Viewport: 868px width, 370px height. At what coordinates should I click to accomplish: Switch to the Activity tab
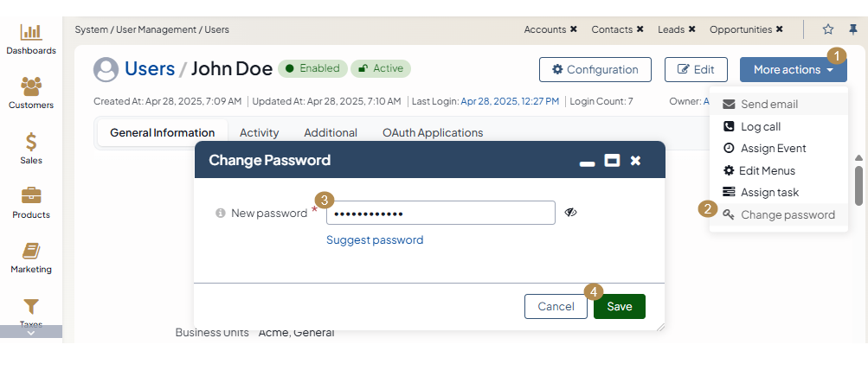click(x=259, y=132)
